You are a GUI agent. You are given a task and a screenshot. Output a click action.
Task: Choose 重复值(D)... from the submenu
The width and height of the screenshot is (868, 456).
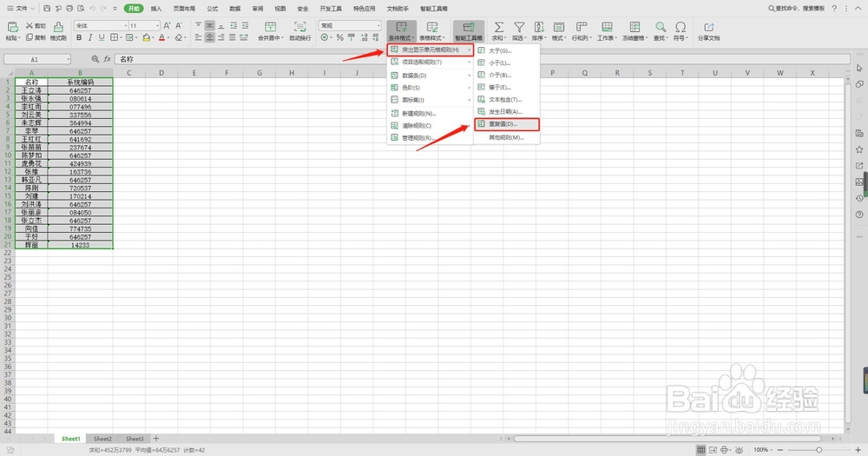(x=507, y=124)
